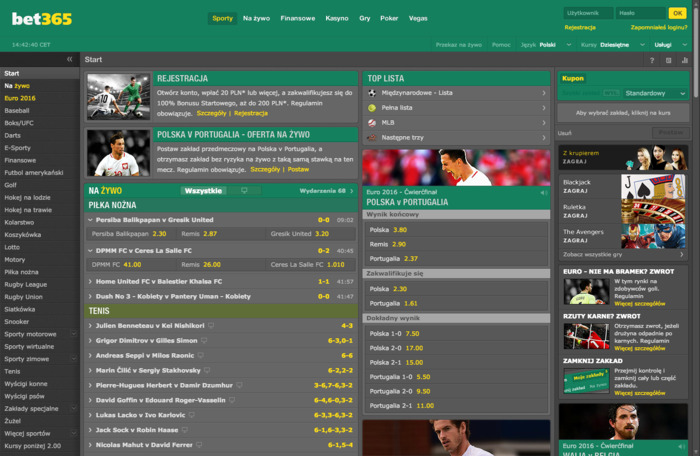Open Tenis in the sidebar
Screen dimensions: 700x456
click(x=12, y=371)
